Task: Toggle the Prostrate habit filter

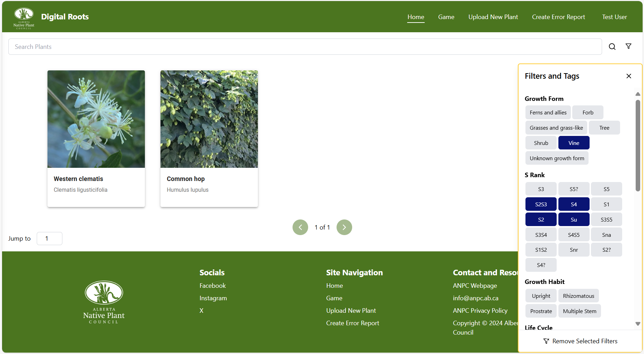Action: (x=541, y=311)
